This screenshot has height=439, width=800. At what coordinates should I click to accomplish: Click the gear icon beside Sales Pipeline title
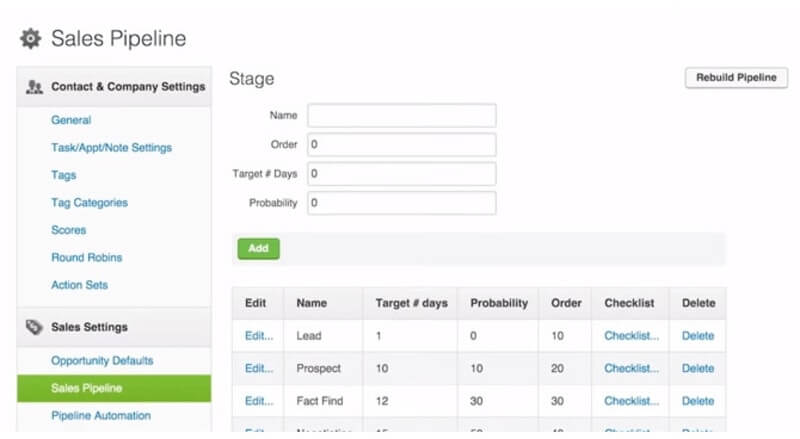coord(31,39)
